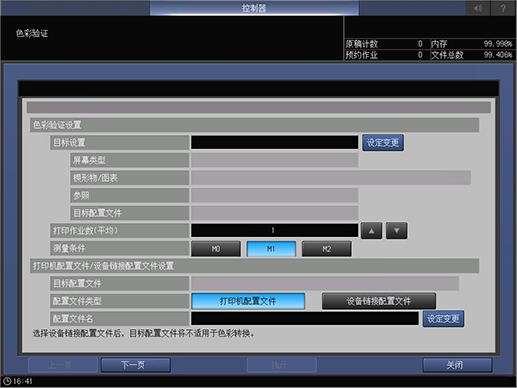This screenshot has height=388, width=517.
Task: Choose 设备链接配置文件 profile type
Action: [379, 301]
